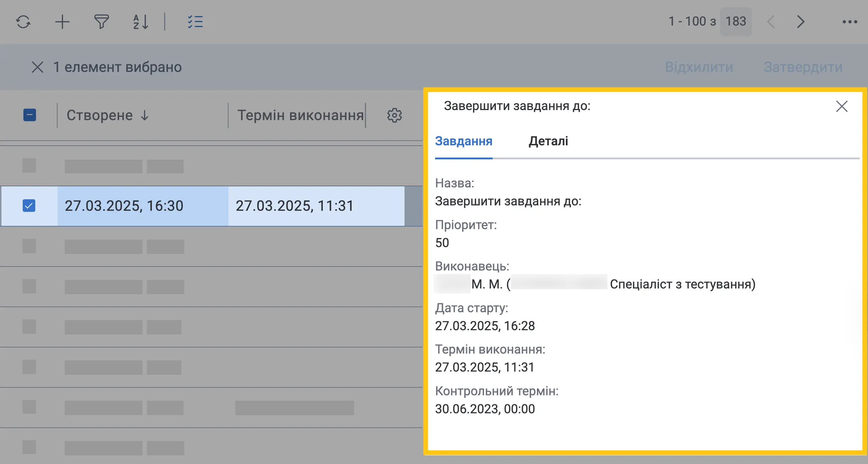Click the panel title 'Завершити завдання до:'
This screenshot has width=868, height=464.
click(517, 106)
